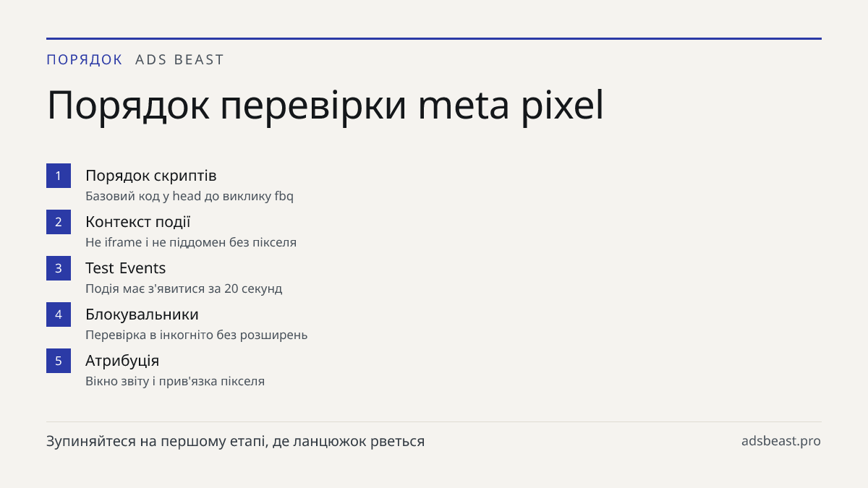Click text 'Подія має з'явитися за 20 секунд'
Image resolution: width=868 pixels, height=488 pixels.
point(184,288)
